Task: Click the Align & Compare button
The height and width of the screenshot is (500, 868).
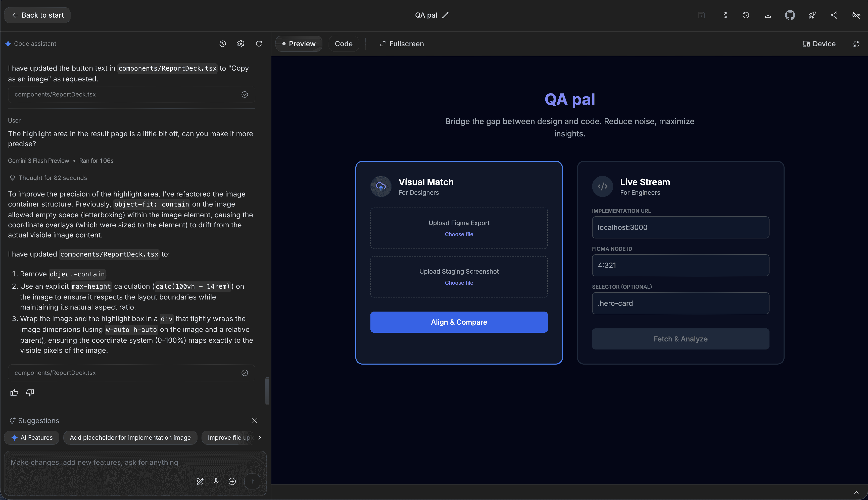Action: [x=459, y=322]
